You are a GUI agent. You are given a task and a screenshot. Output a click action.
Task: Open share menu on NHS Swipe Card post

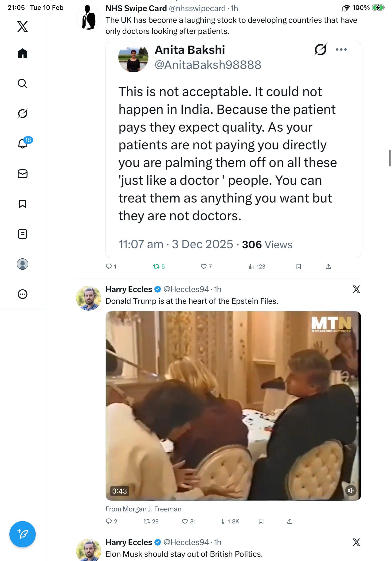tap(328, 266)
